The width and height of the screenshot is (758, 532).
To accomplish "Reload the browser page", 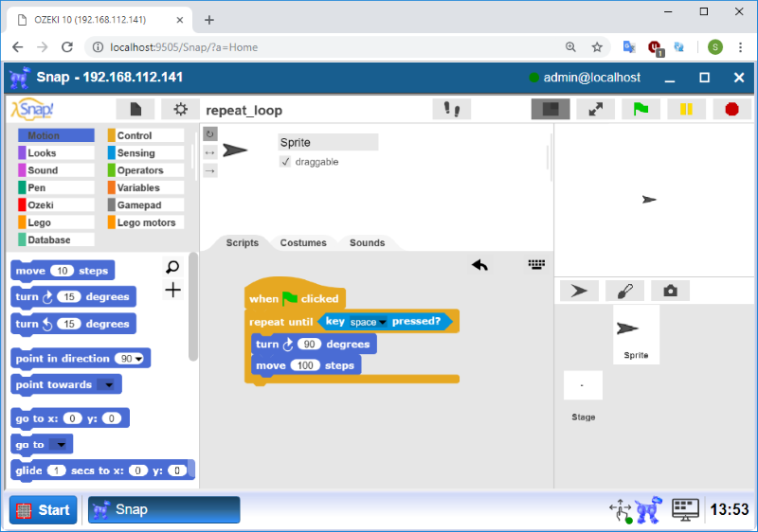I will coord(67,46).
